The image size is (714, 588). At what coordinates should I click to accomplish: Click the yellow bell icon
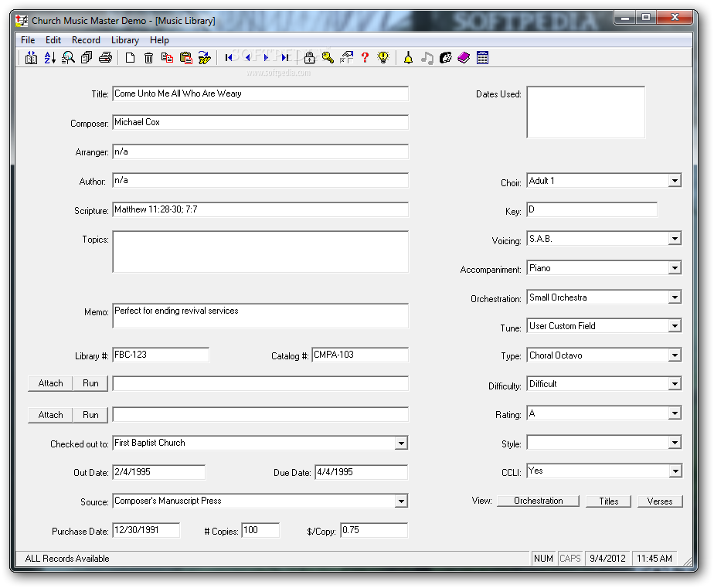(x=408, y=58)
